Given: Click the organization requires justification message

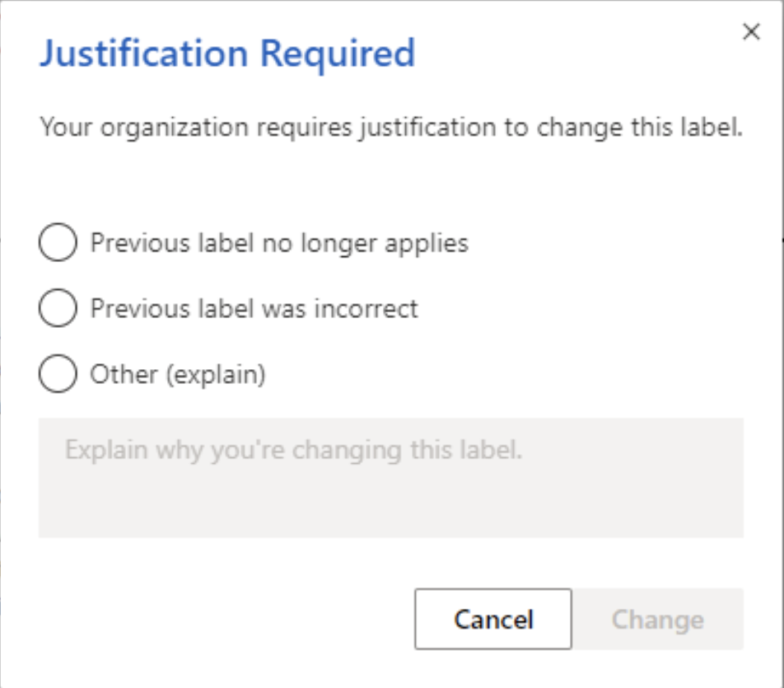Looking at the screenshot, I should pos(391,128).
